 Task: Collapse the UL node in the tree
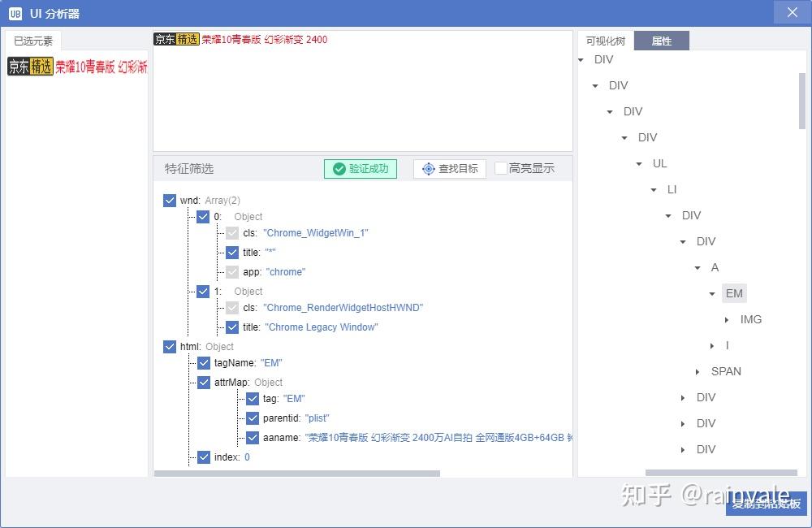point(639,163)
